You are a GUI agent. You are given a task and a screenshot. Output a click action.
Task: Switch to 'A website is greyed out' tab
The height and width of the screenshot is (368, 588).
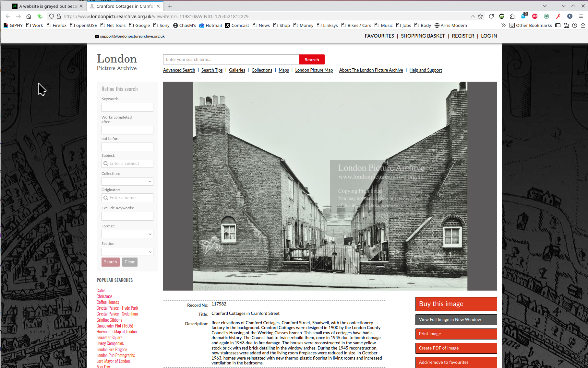click(x=48, y=6)
